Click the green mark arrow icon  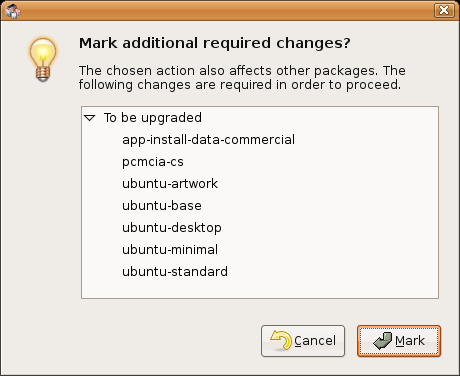click(x=383, y=341)
